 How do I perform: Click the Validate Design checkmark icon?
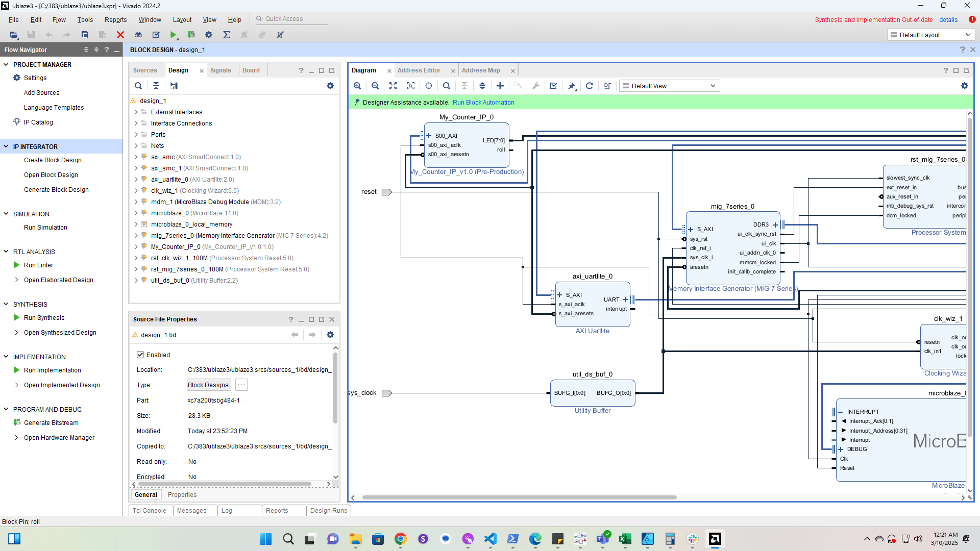[553, 86]
